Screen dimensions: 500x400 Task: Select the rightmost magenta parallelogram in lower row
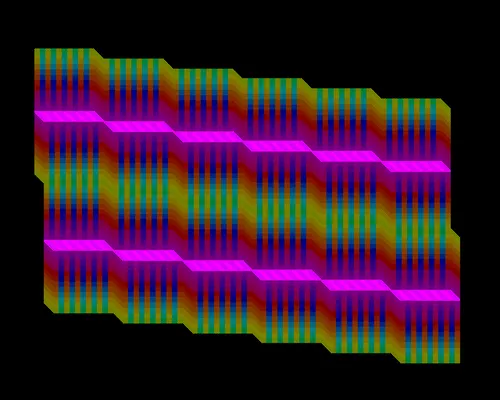[x=425, y=295]
